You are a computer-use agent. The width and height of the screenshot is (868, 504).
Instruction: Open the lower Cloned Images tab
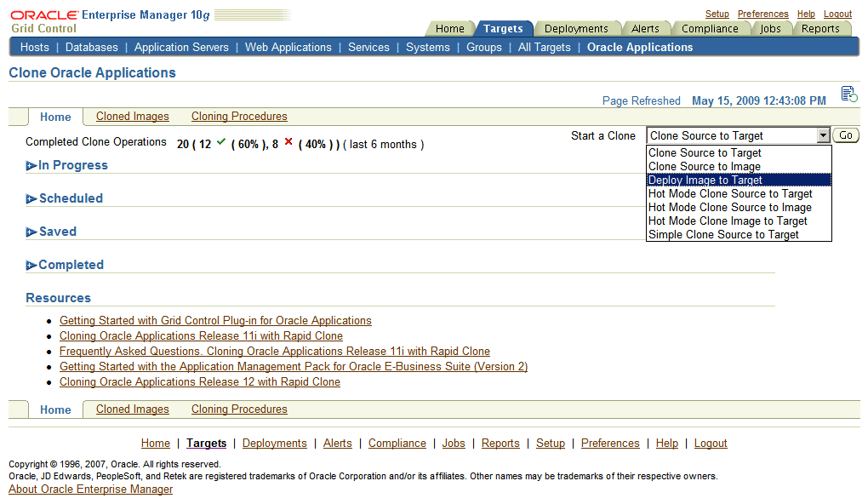click(x=132, y=409)
